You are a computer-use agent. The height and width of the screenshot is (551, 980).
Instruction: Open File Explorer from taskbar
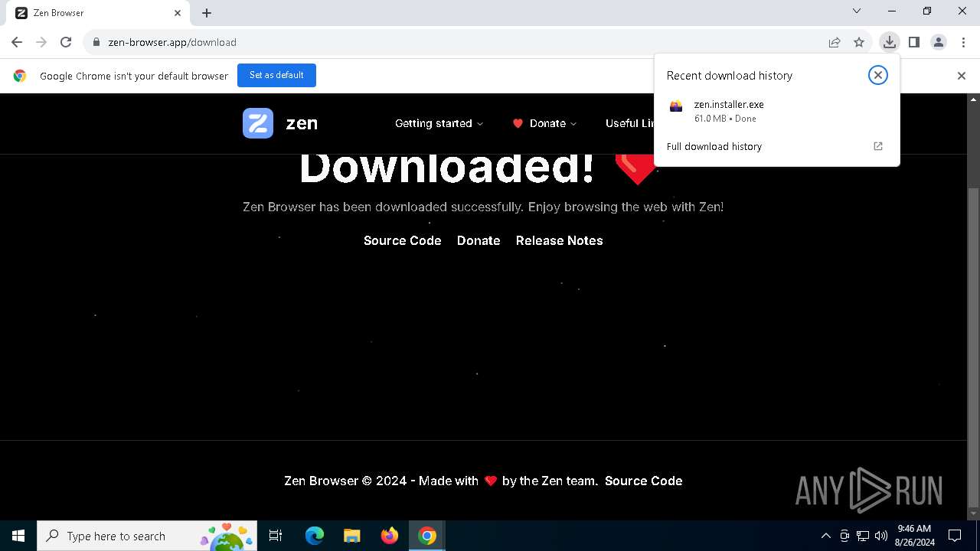[x=352, y=536]
